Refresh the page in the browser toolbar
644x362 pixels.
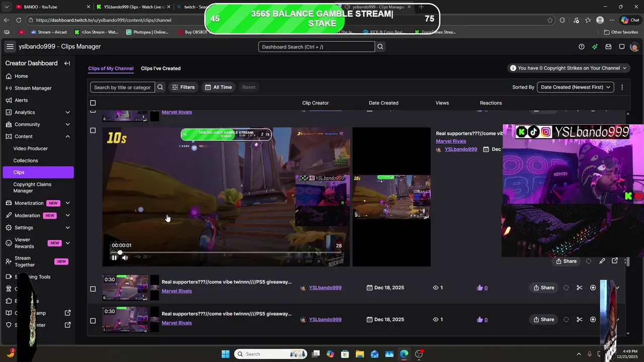click(19, 20)
